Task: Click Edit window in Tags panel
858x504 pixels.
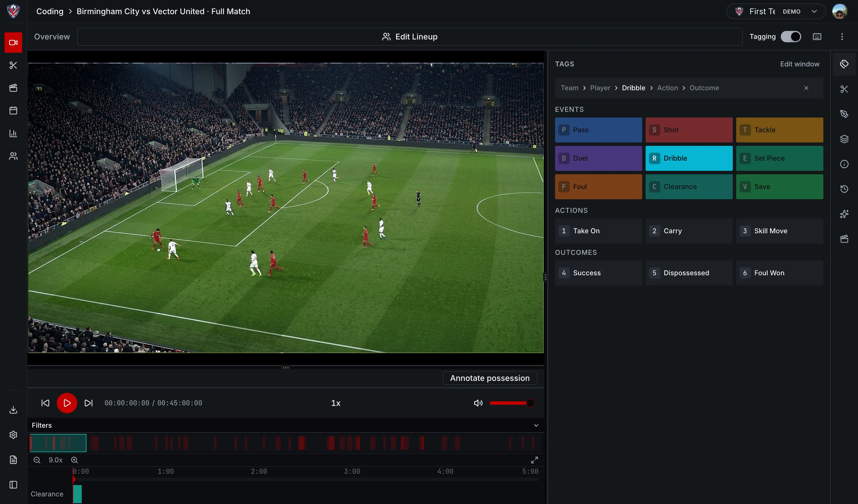Action: 800,64
